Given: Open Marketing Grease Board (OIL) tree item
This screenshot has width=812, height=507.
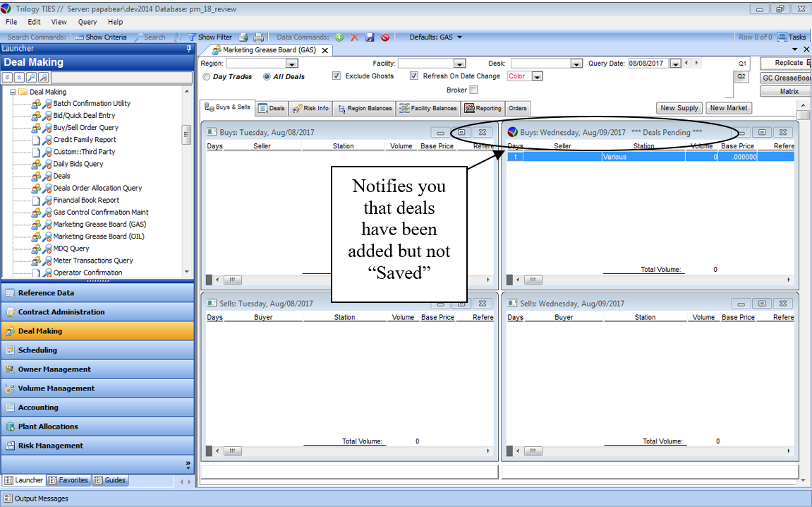Looking at the screenshot, I should pyautogui.click(x=99, y=237).
